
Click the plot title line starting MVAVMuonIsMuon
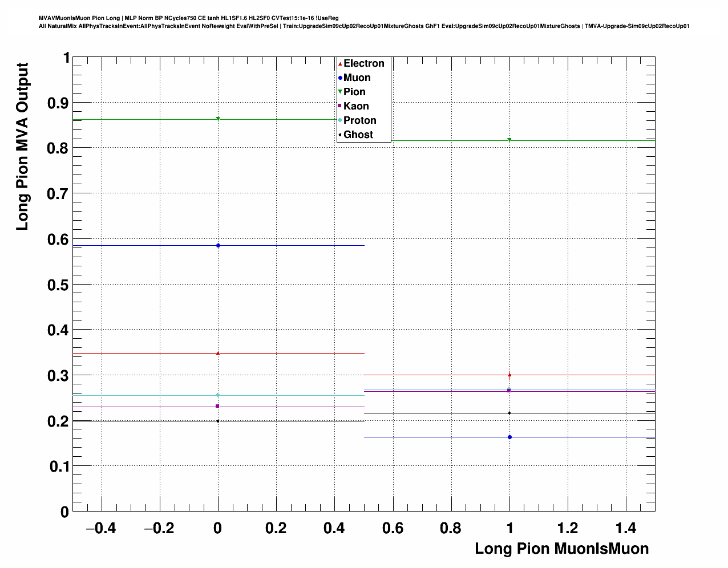(188, 18)
